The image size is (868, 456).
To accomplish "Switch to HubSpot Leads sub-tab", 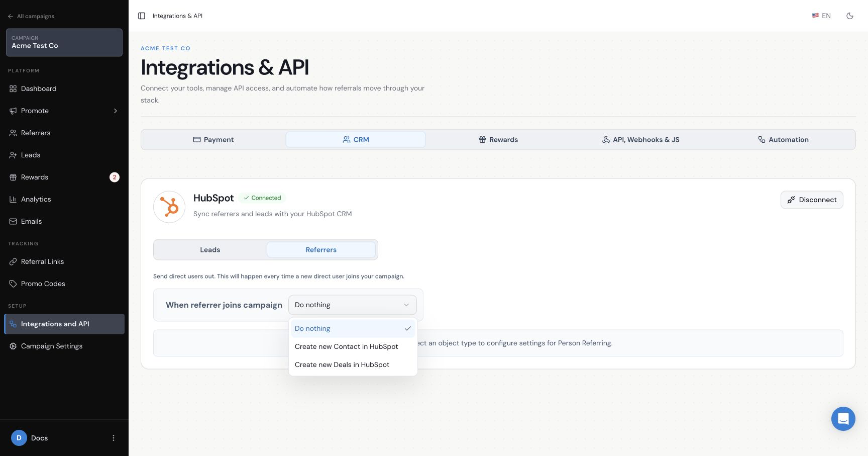I will [210, 250].
